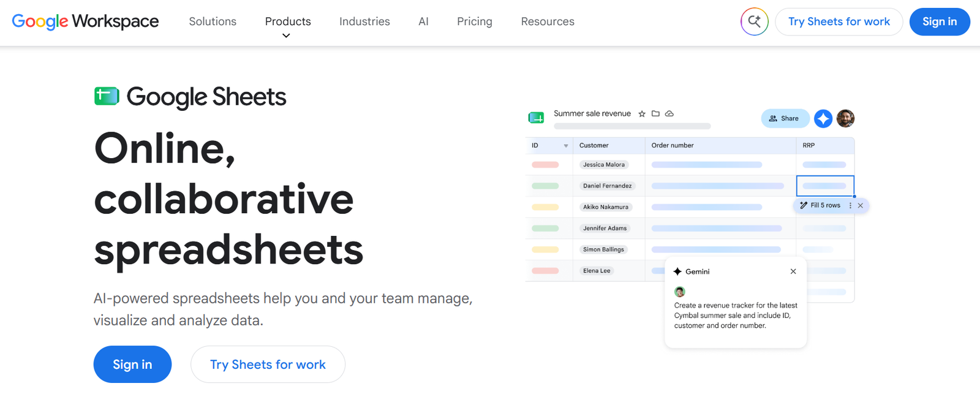Select the Jennifer Adams customer chip
980x394 pixels.
pos(605,228)
